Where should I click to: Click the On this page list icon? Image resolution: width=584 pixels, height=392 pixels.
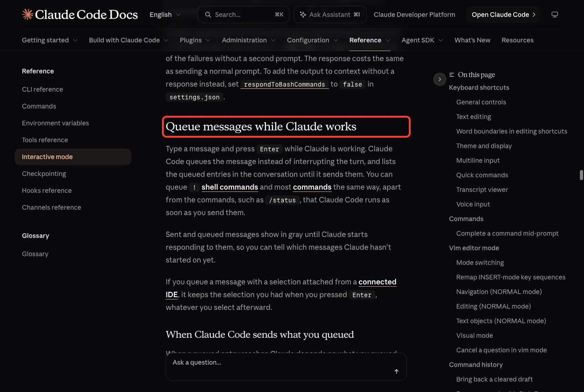pyautogui.click(x=452, y=75)
